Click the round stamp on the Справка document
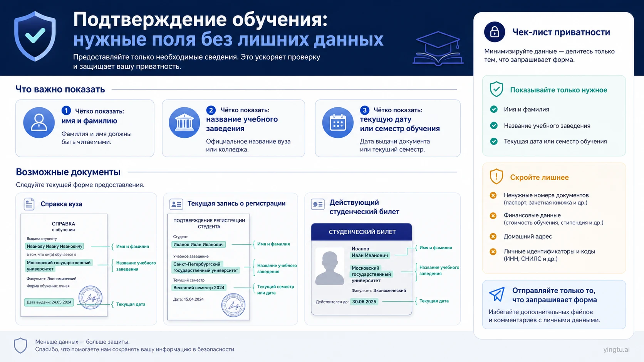644x362 pixels. 91,297
